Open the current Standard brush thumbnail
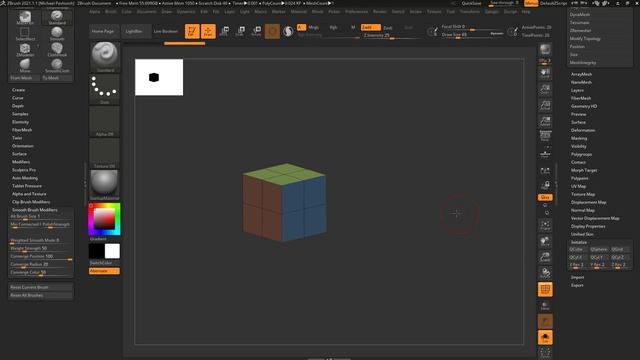The height and width of the screenshot is (360, 640). coord(104,57)
